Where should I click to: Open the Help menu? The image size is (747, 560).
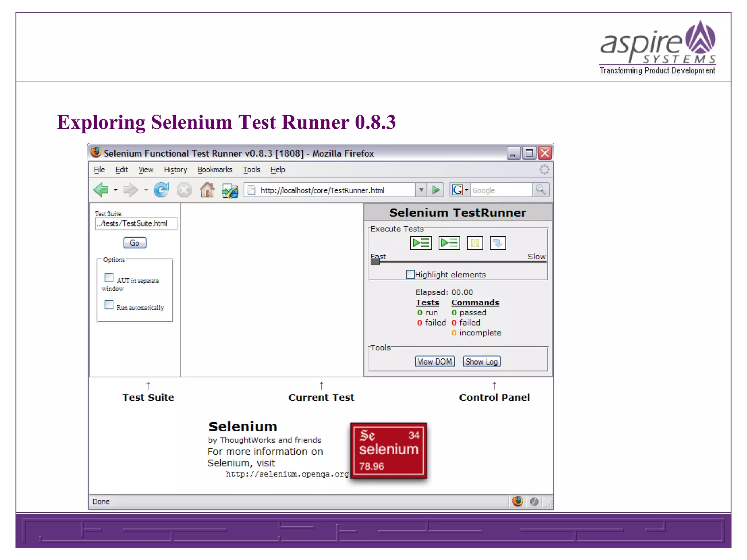pyautogui.click(x=278, y=170)
